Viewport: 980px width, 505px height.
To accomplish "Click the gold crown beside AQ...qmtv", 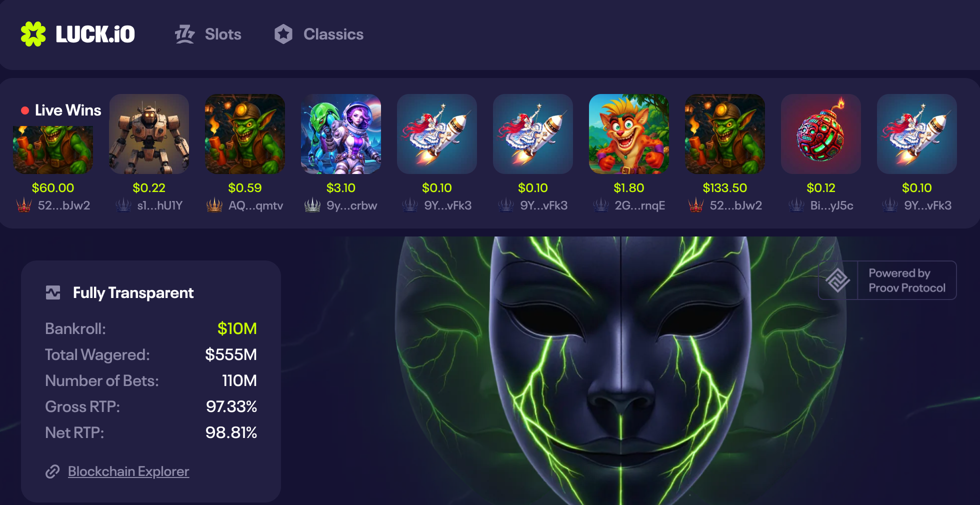I will click(x=214, y=205).
